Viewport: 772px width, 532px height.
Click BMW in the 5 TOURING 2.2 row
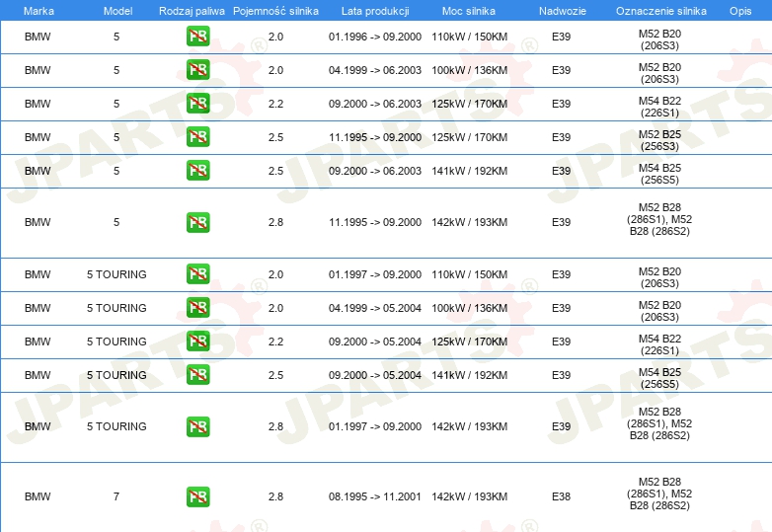(x=38, y=342)
